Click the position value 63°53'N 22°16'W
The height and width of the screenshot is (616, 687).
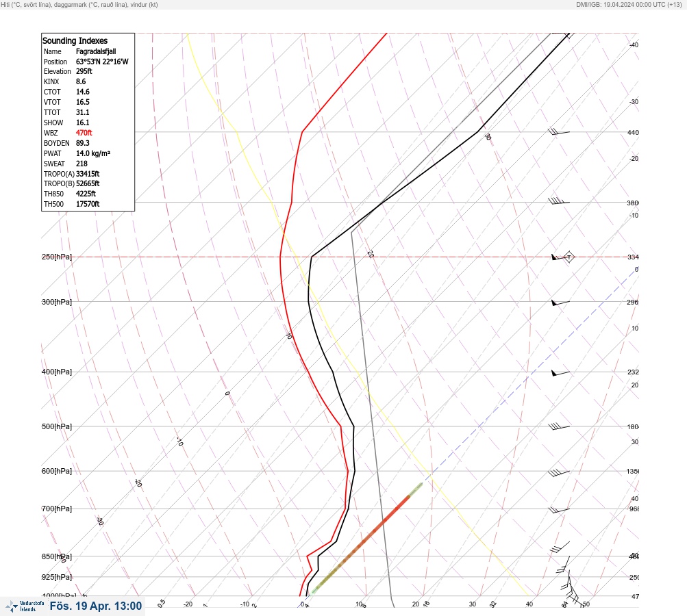(x=102, y=62)
